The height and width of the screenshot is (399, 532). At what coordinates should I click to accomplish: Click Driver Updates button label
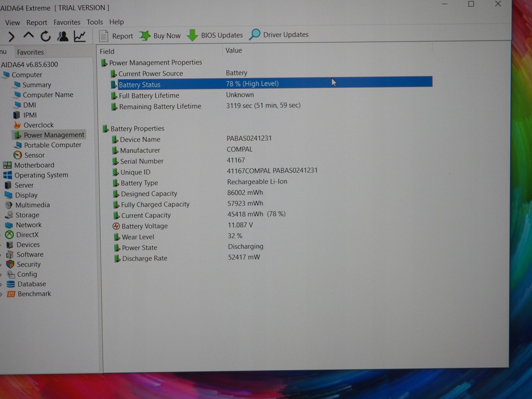[x=286, y=34]
